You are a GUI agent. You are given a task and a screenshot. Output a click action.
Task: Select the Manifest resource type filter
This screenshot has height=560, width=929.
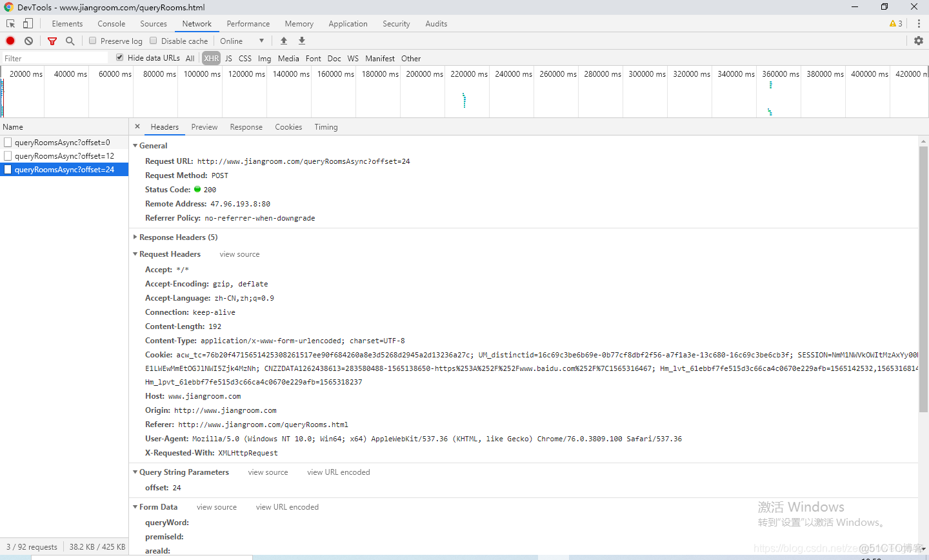tap(380, 58)
